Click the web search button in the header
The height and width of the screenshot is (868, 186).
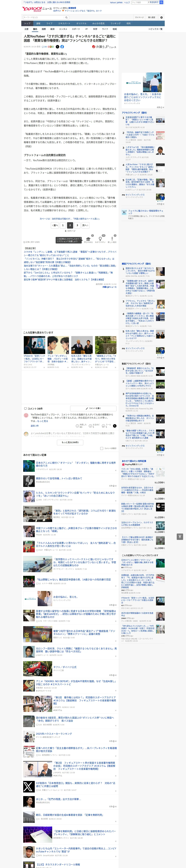point(161,2)
